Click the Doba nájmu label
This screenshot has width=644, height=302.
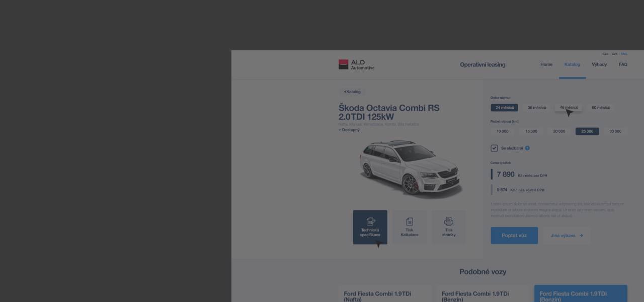(x=500, y=98)
